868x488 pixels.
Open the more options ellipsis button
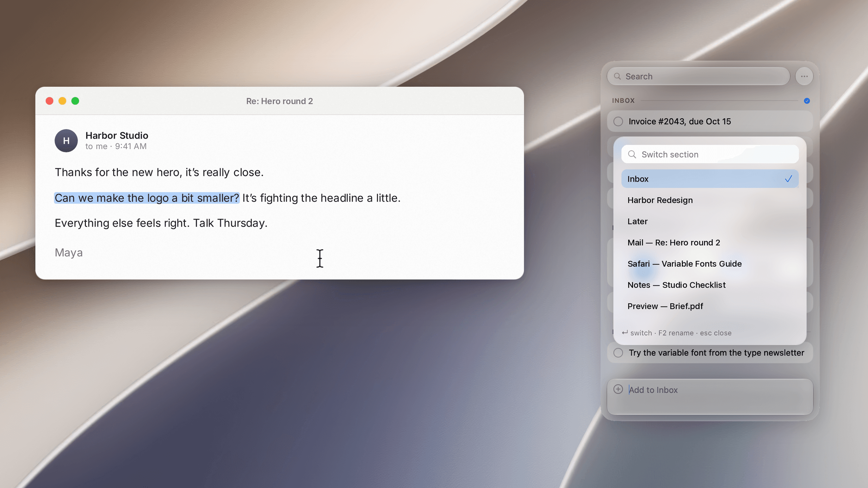[804, 76]
